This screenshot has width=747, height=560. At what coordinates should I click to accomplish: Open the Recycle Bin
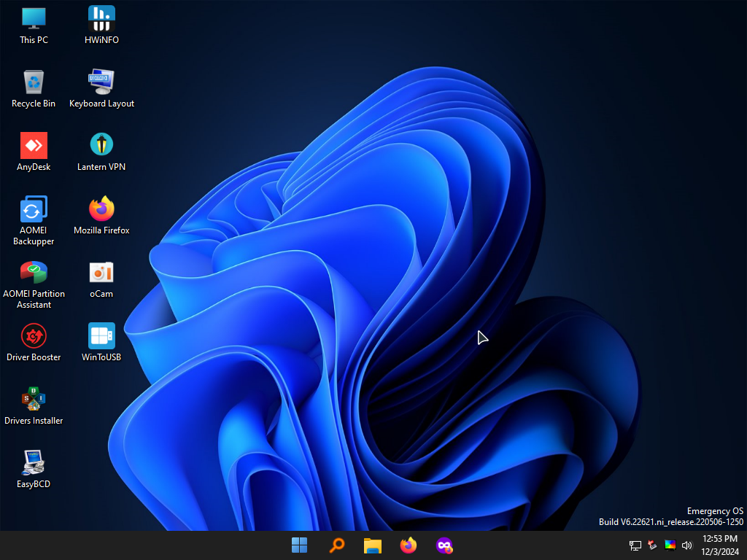tap(34, 81)
